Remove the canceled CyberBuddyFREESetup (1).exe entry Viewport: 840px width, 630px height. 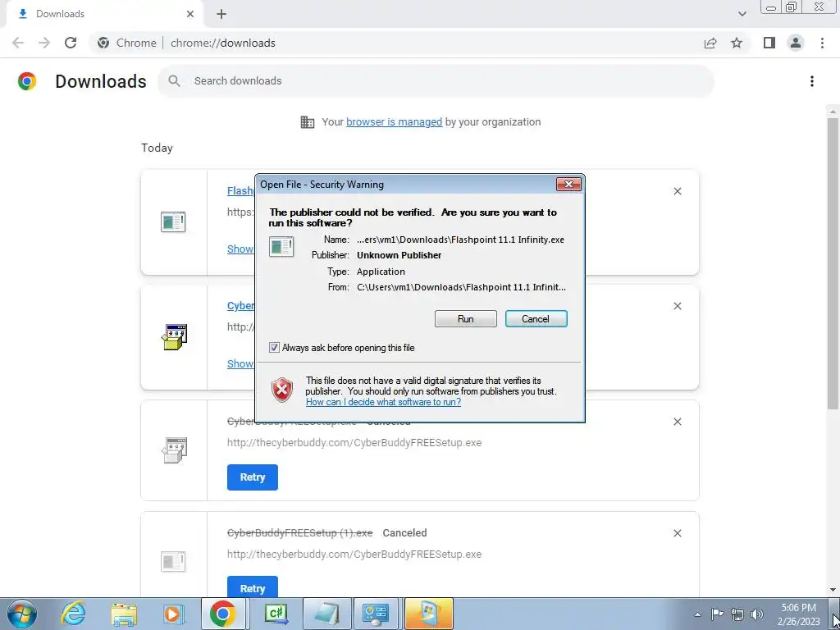point(677,533)
